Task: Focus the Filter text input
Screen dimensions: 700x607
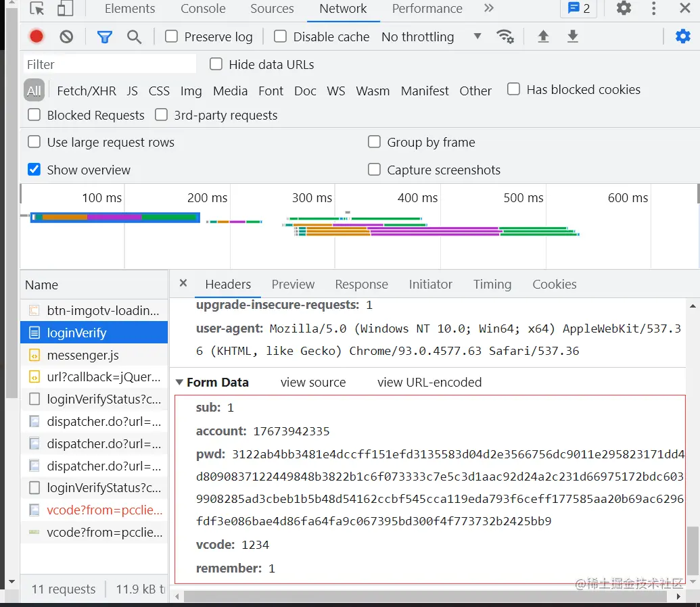Action: [x=110, y=64]
